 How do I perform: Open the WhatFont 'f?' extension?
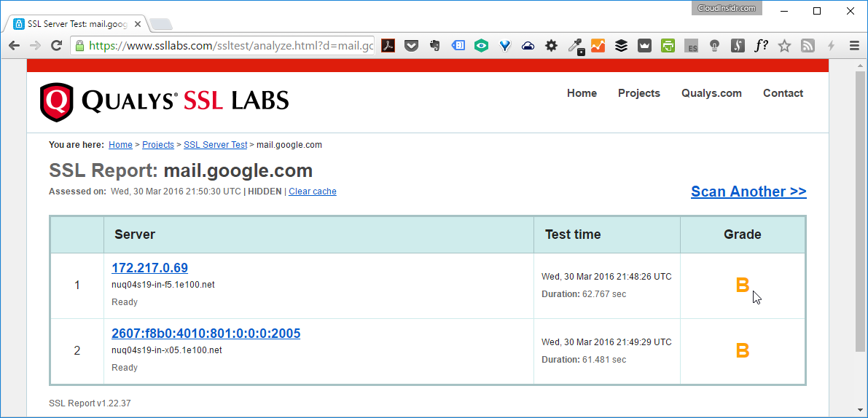point(761,46)
